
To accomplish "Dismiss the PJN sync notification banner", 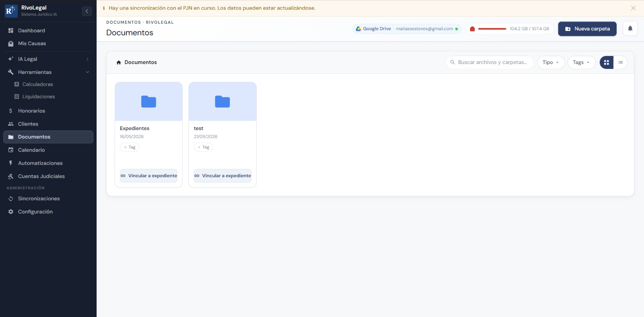I will [x=633, y=8].
